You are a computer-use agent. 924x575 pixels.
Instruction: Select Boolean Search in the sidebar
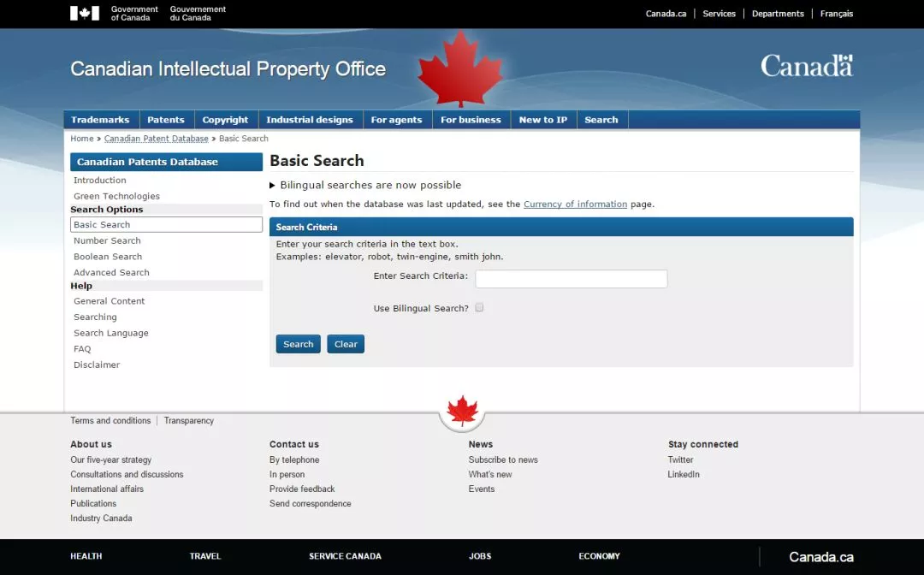108,257
